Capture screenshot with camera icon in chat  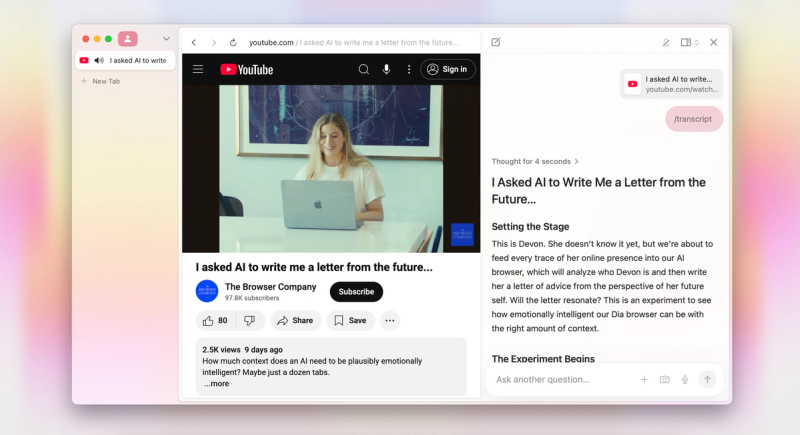tap(664, 379)
